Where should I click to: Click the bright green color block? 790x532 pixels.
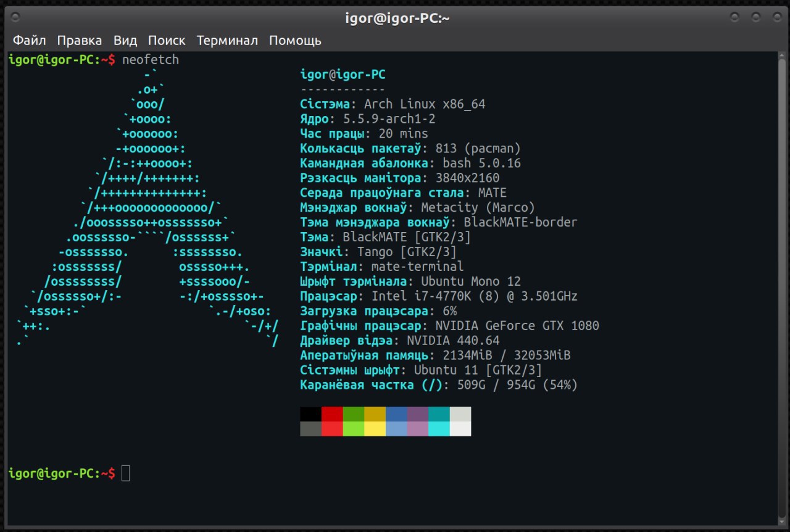tap(354, 429)
